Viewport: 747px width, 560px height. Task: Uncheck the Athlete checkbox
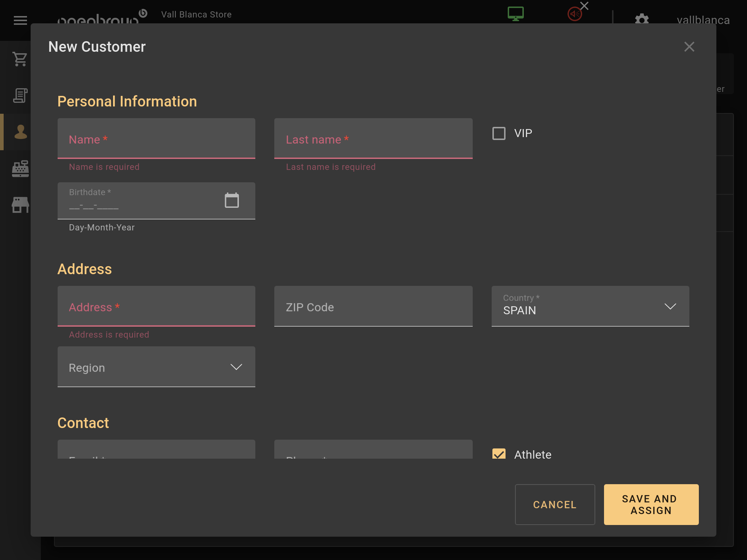499,454
